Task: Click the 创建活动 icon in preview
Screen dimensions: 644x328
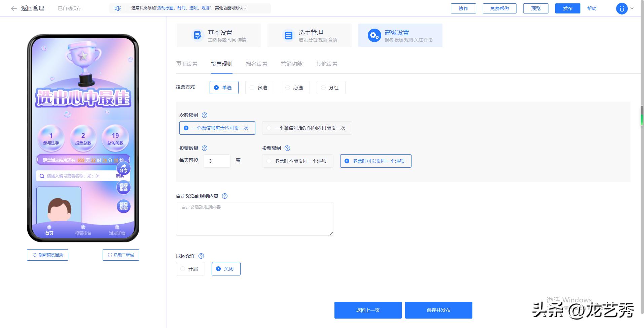Action: pos(123,206)
